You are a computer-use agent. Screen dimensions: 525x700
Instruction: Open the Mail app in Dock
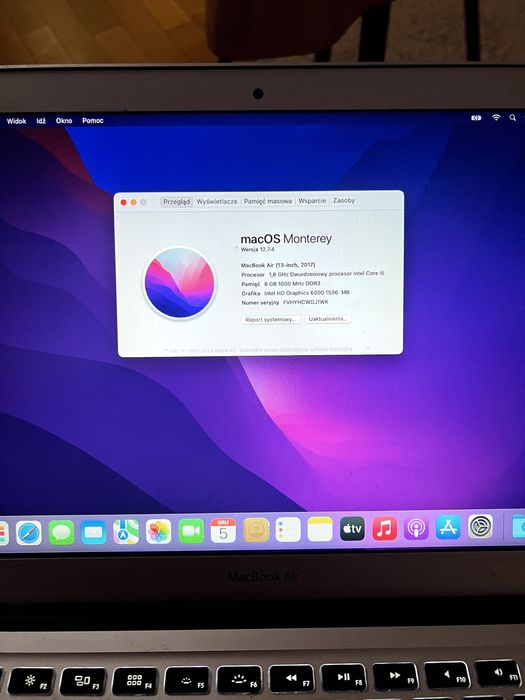93,532
